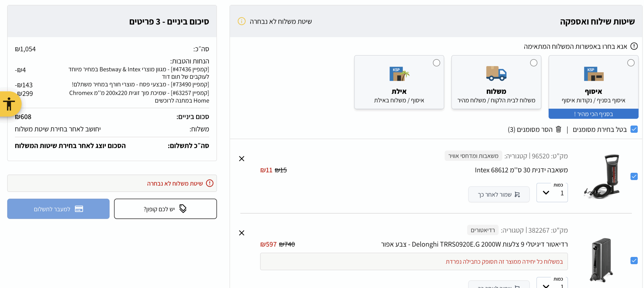Open the Delonghi radiator product thumbnail

pos(602,260)
